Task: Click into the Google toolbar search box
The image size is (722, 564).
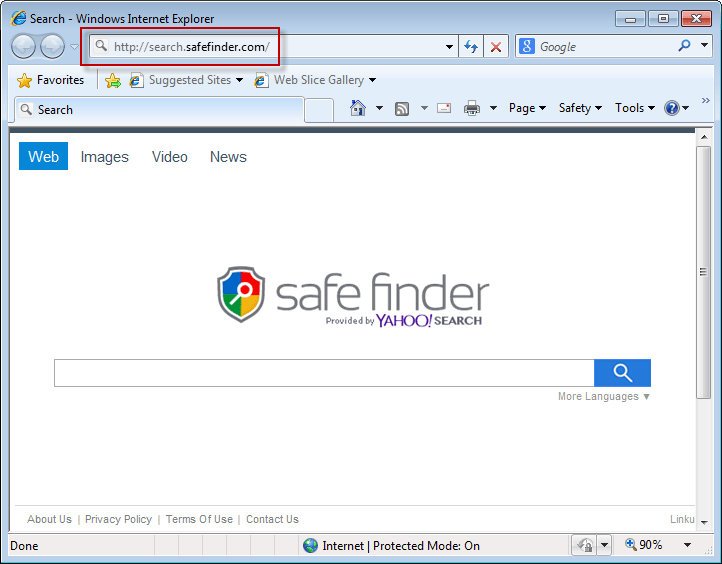Action: click(606, 47)
